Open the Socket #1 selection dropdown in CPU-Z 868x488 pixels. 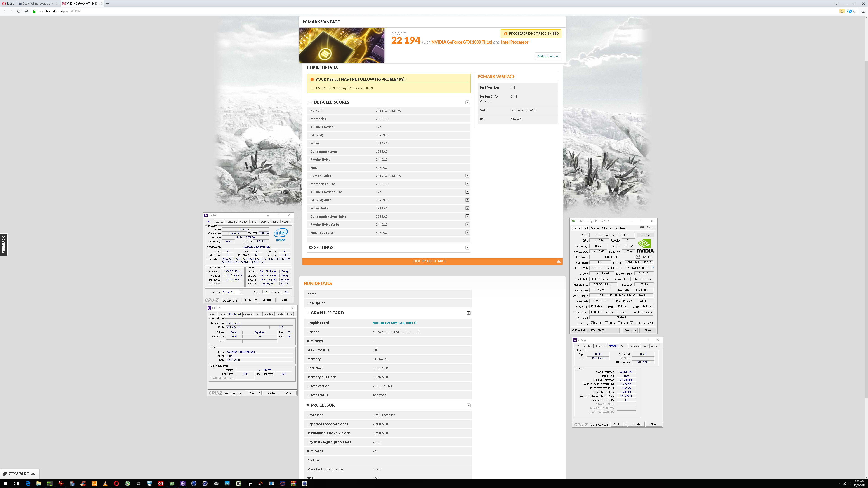point(232,292)
